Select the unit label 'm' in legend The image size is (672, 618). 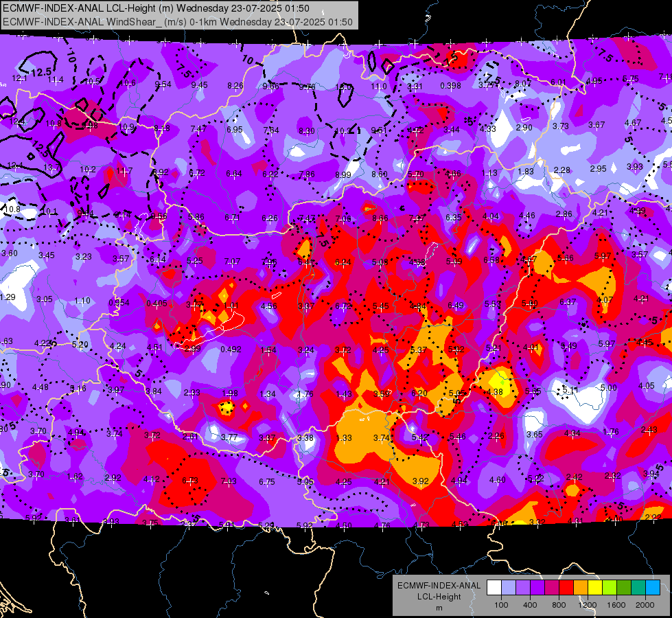pos(439,608)
